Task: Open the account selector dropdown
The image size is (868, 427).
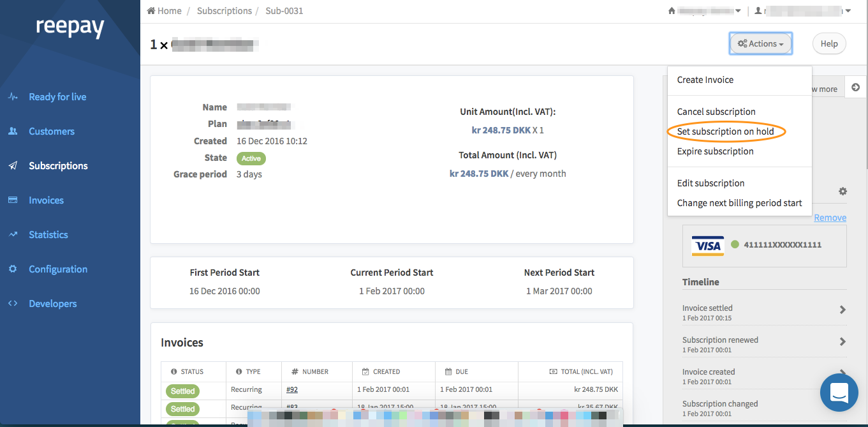Action: tap(705, 11)
